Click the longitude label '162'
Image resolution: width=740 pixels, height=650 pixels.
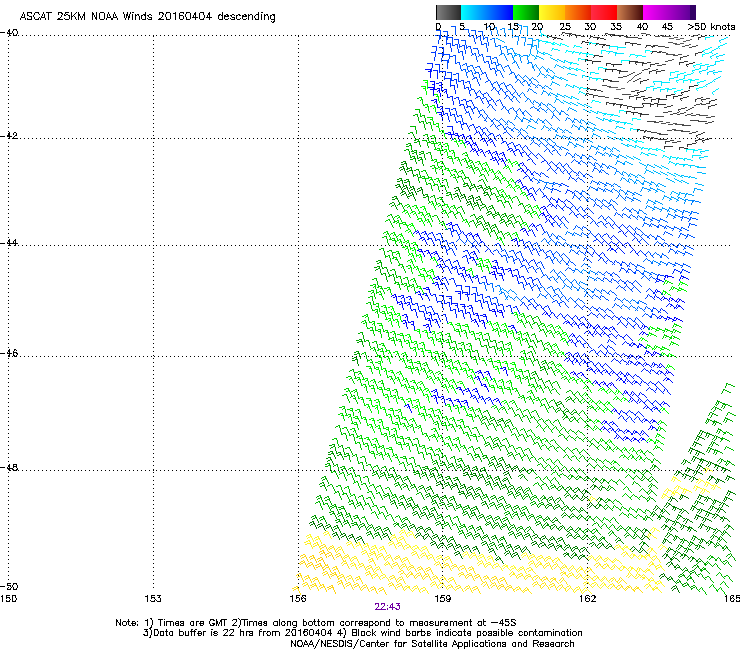[x=587, y=599]
